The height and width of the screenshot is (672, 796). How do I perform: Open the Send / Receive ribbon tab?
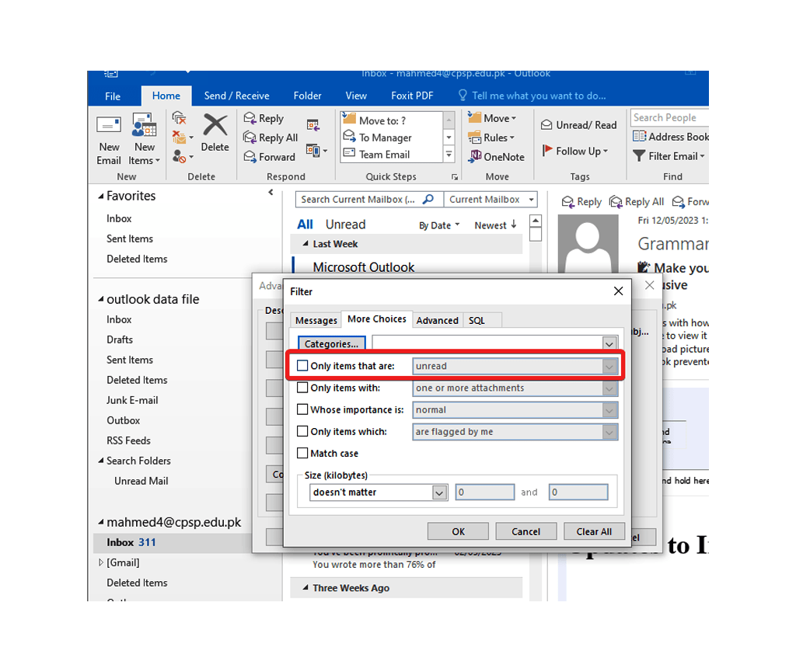tap(237, 95)
